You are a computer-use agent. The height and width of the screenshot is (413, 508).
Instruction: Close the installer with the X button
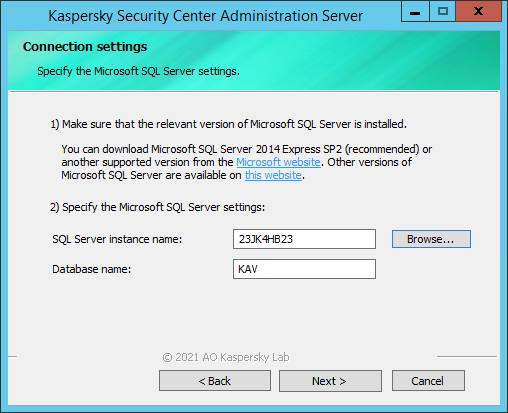(478, 12)
